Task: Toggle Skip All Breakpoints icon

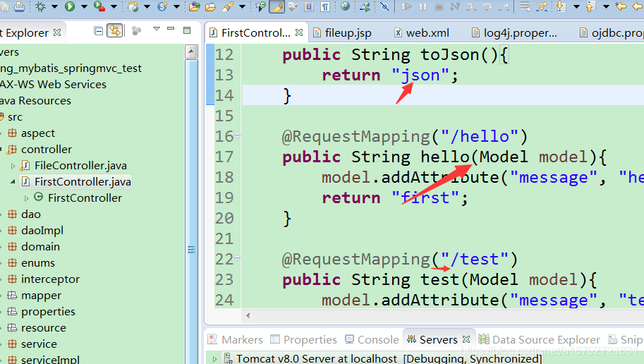Action: click(x=385, y=6)
